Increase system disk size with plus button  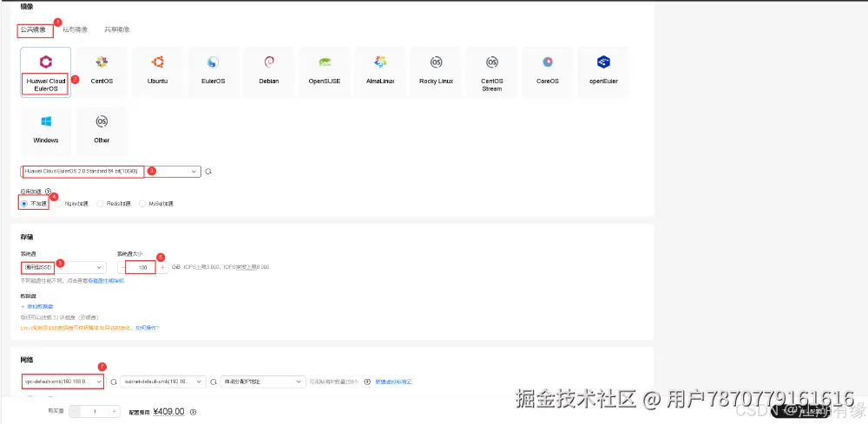tap(163, 268)
